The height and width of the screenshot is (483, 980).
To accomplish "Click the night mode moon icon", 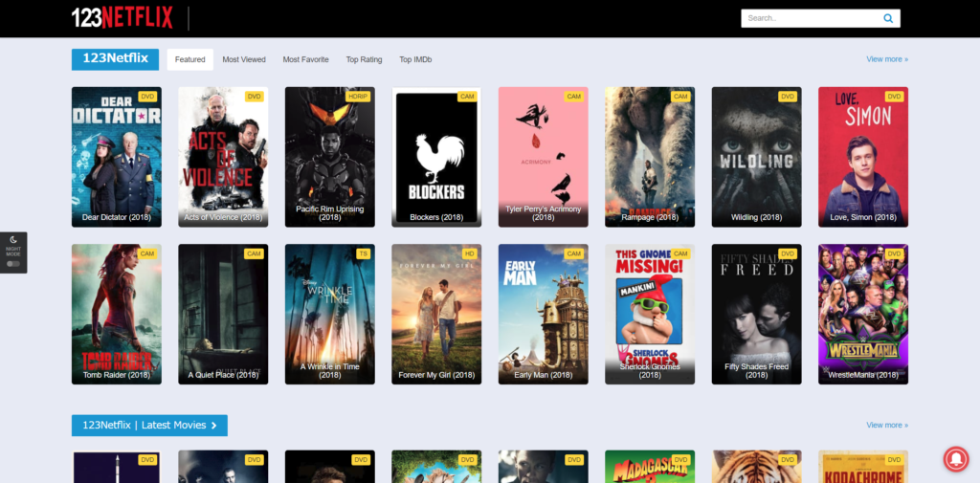I will (x=13, y=240).
